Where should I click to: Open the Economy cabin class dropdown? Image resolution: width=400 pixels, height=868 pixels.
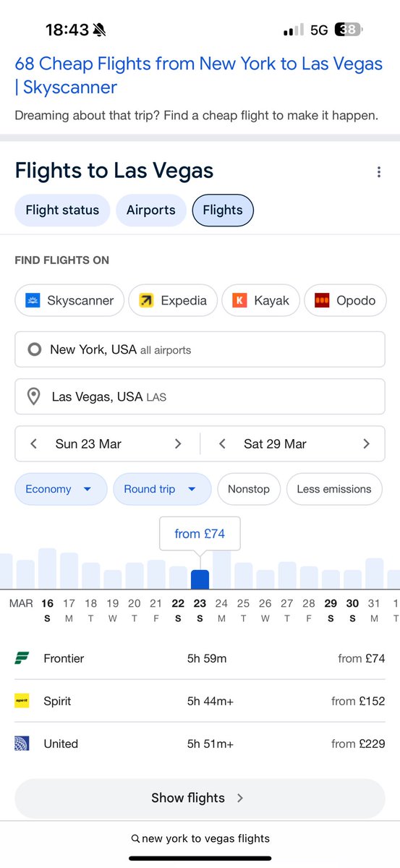[x=61, y=489]
